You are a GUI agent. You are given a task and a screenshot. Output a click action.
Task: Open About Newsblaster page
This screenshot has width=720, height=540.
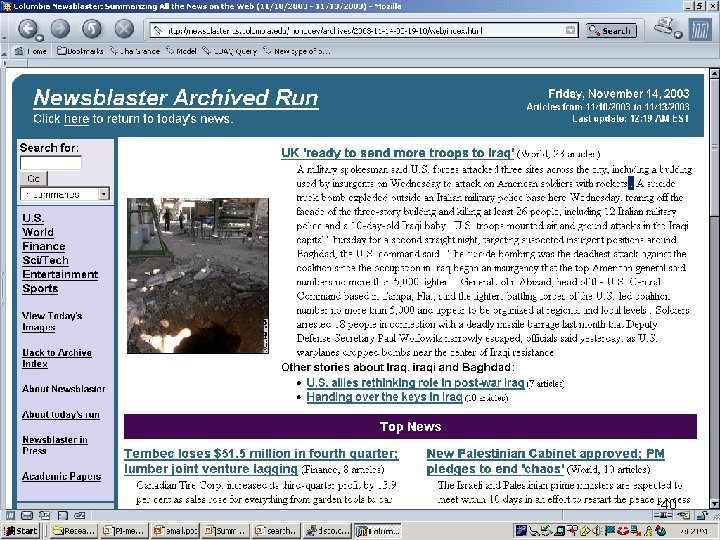63,389
